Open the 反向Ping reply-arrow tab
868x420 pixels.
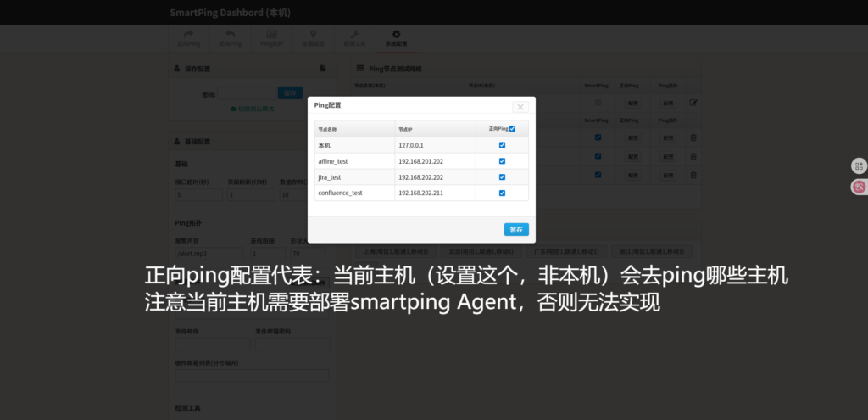point(230,37)
